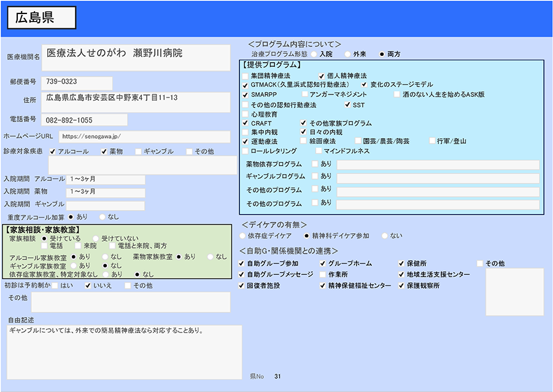Select the 外来 radio for 治療プログラム形態
Image resolution: width=553 pixels, height=392 pixels.
point(347,55)
